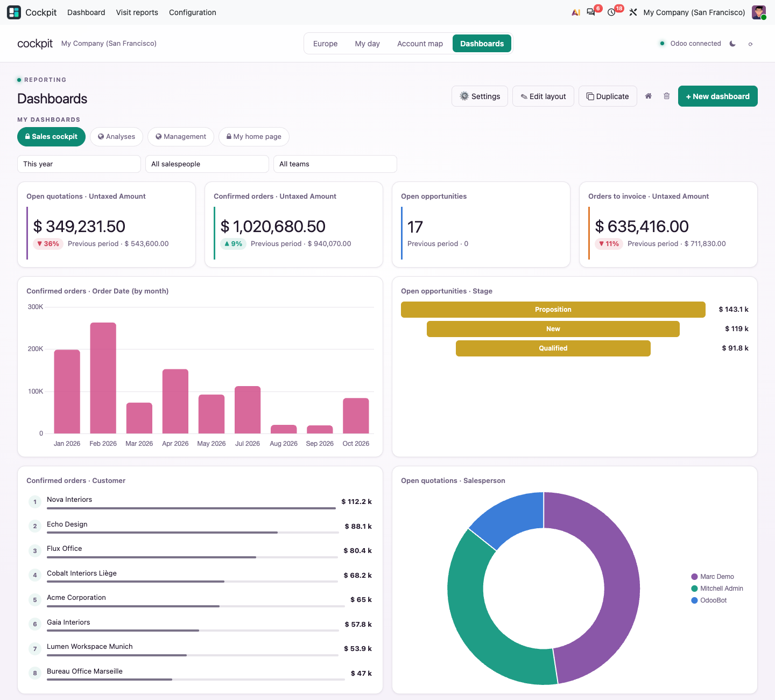The width and height of the screenshot is (775, 700).
Task: Click Edit layout button
Action: (x=543, y=96)
